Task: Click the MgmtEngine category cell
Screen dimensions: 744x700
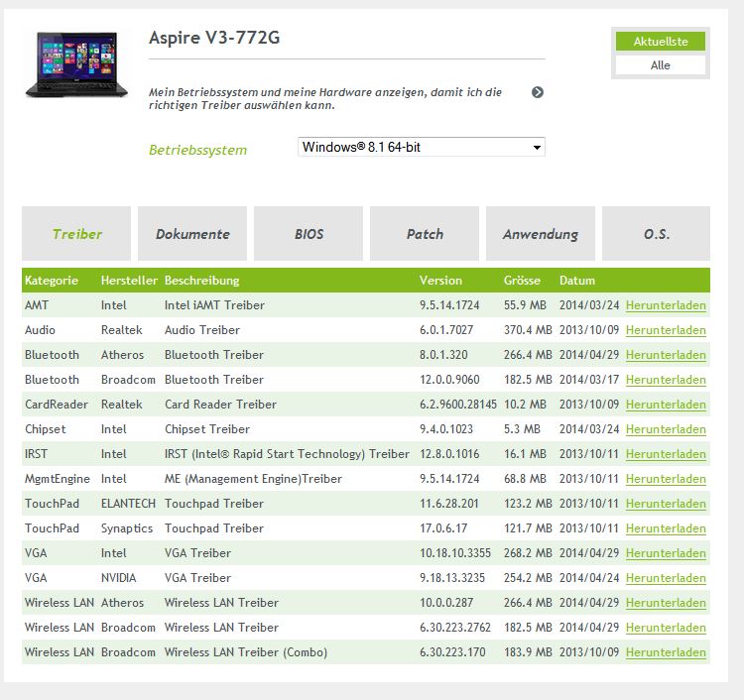Action: [x=57, y=479]
